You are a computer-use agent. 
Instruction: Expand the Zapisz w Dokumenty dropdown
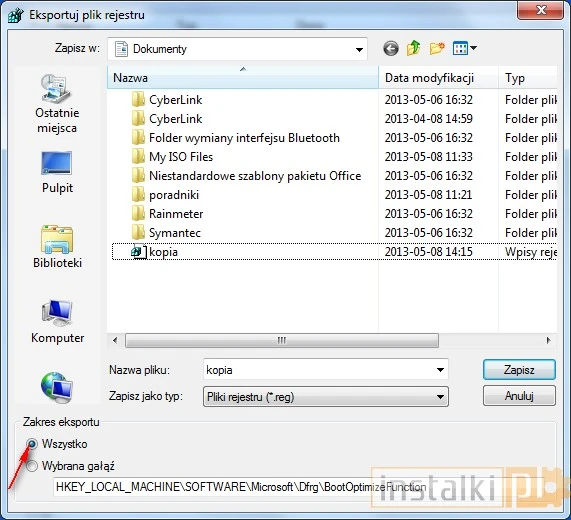click(359, 49)
